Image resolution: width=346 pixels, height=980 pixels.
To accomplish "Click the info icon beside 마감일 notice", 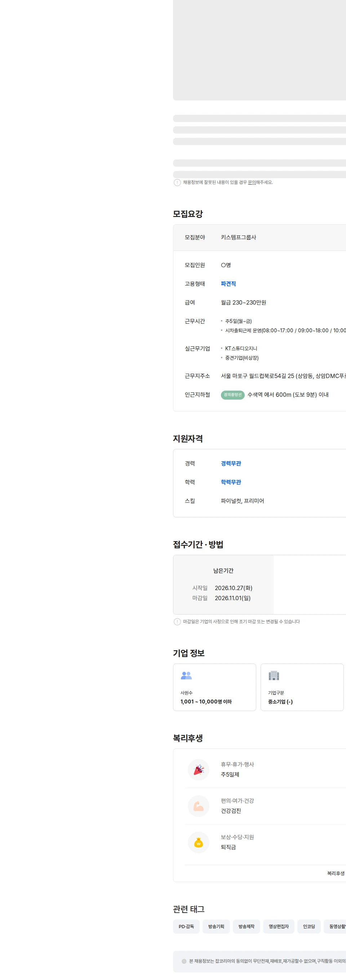I will click(x=177, y=621).
